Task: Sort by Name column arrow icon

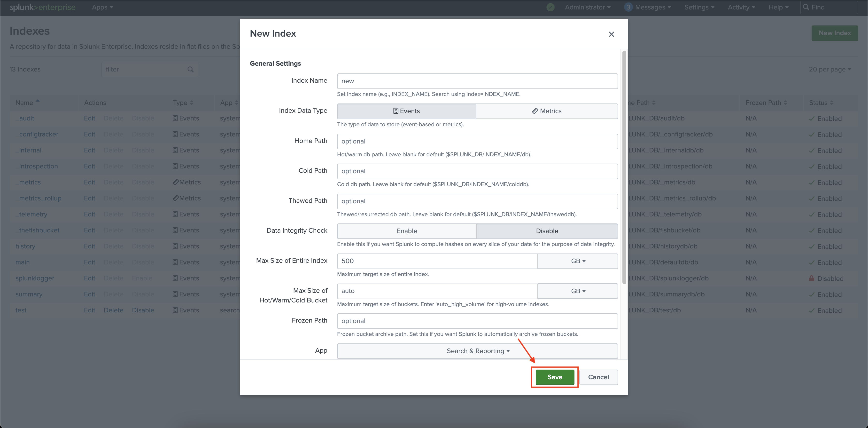Action: [x=38, y=101]
